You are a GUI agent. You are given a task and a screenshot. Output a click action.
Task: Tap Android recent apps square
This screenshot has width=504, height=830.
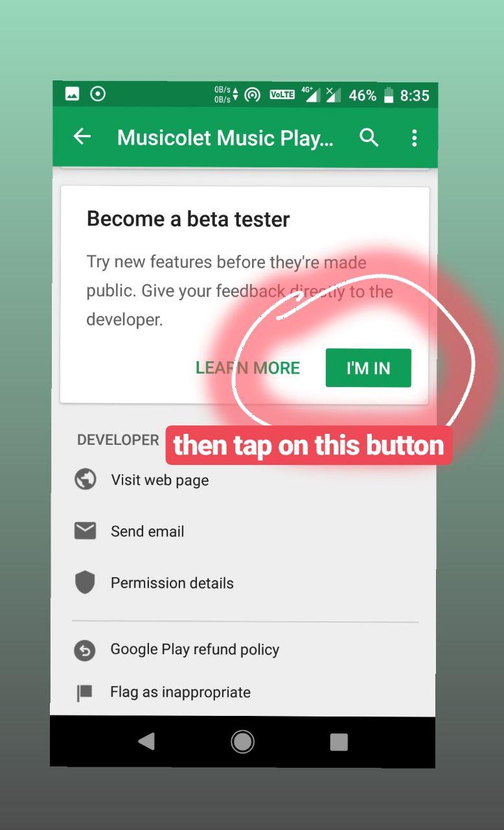click(339, 742)
